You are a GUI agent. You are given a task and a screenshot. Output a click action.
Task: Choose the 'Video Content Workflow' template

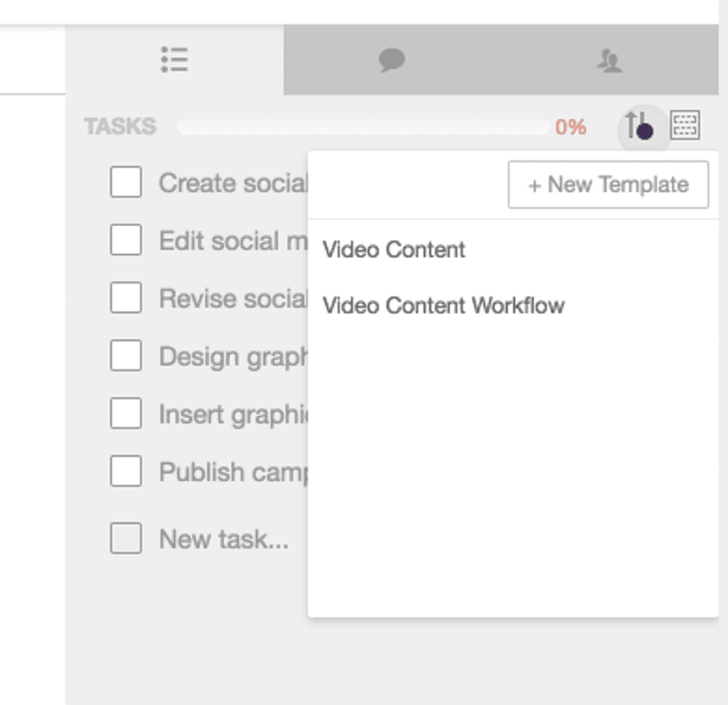point(443,305)
